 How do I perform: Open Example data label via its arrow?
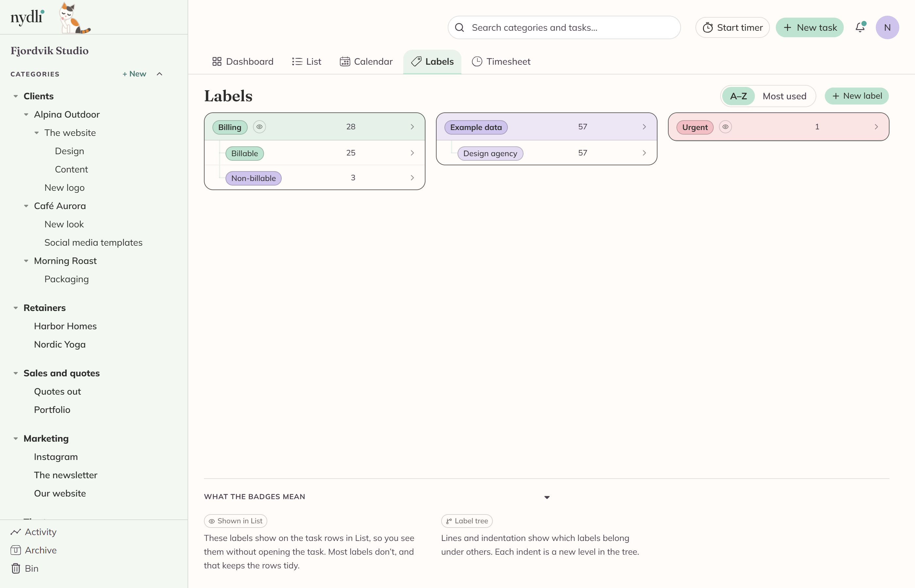tap(644, 127)
